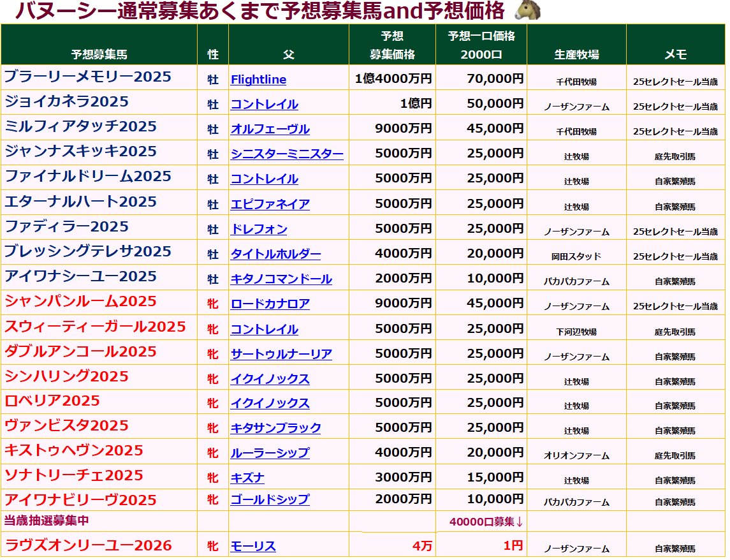Image resolution: width=730 pixels, height=560 pixels.
Task: Select the ブレッシングテレサ2025 horse name
Action: (x=88, y=251)
